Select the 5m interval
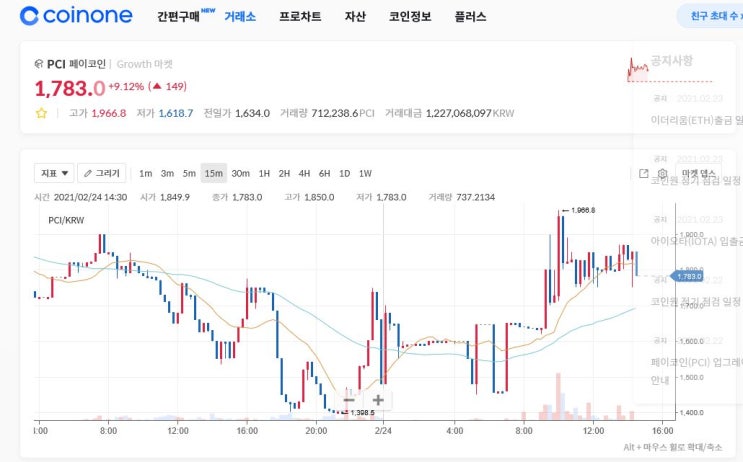Viewport: 743px width, 462px height. click(189, 173)
